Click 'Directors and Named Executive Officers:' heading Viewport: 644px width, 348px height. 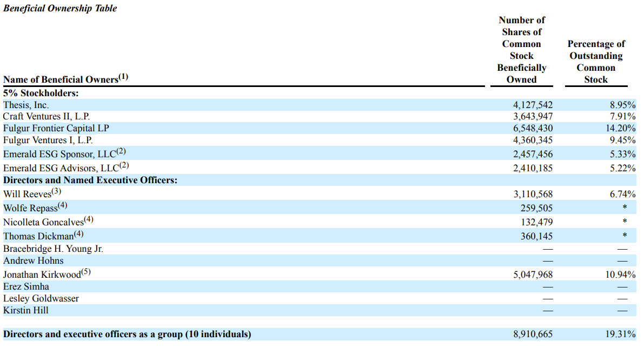tap(90, 180)
